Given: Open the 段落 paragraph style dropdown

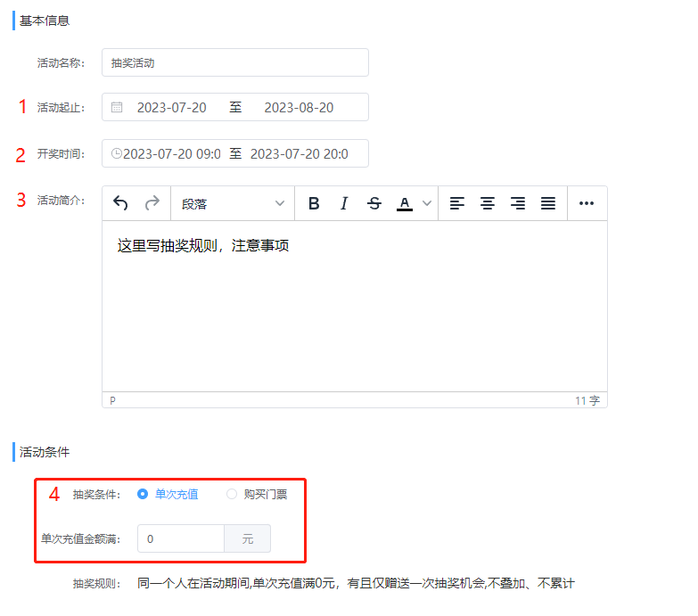Looking at the screenshot, I should point(232,203).
